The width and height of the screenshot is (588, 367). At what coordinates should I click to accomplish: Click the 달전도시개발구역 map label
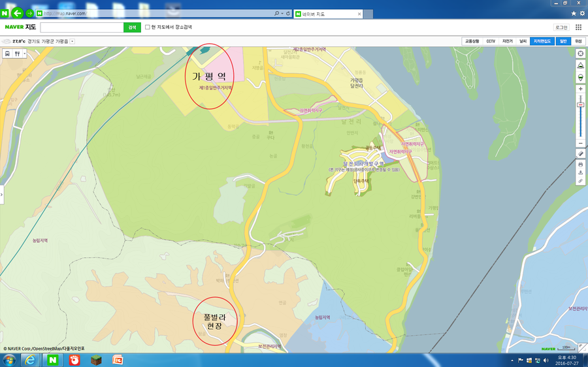pos(364,164)
